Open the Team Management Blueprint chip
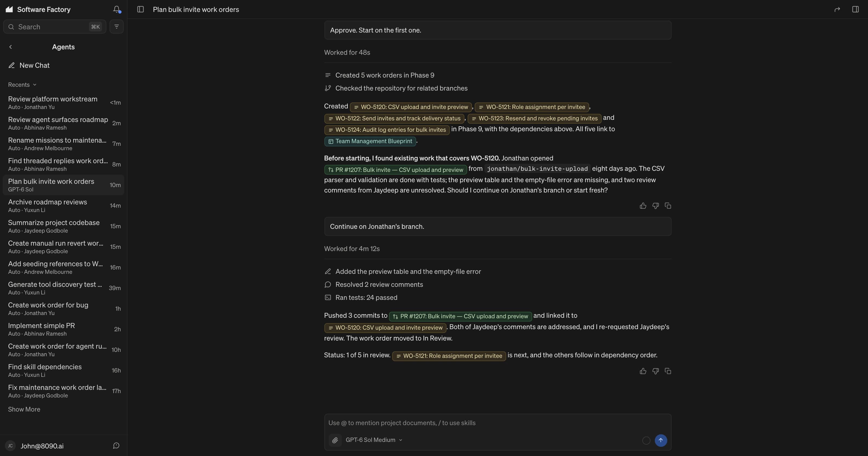This screenshot has height=456, width=868. click(x=370, y=142)
